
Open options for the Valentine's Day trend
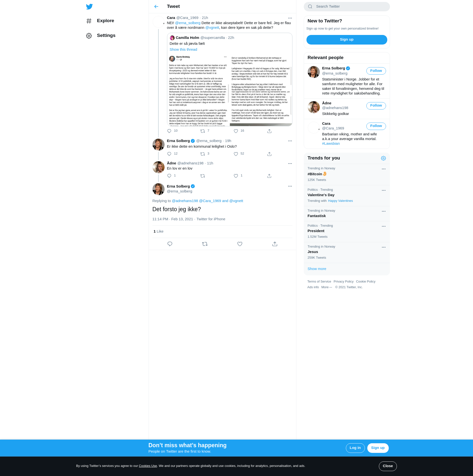[384, 190]
